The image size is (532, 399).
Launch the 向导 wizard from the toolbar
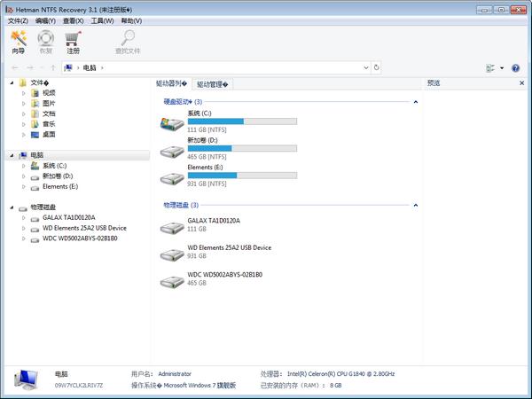click(18, 41)
